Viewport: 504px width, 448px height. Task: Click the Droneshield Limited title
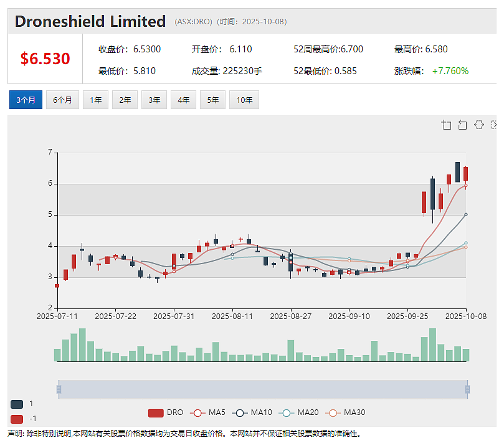tap(90, 22)
